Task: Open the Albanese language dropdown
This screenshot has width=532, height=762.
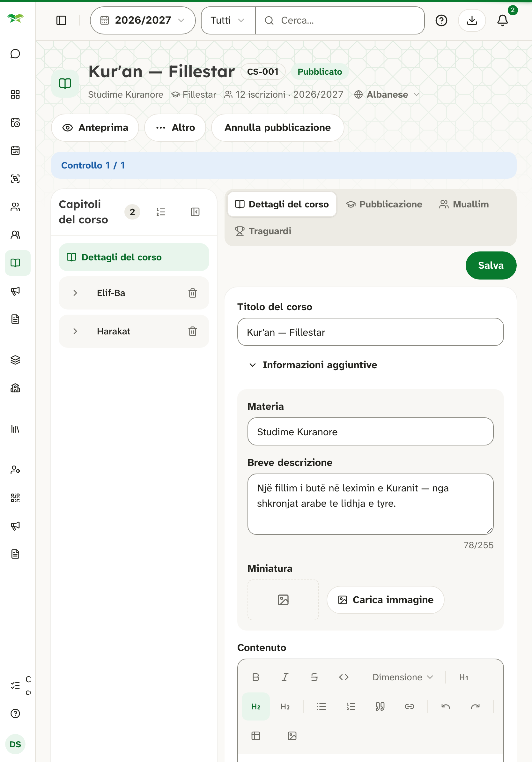Action: pos(387,94)
